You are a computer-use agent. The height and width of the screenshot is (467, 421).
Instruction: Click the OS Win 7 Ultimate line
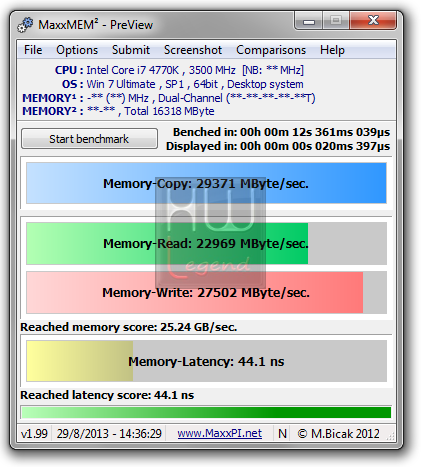coord(183,84)
